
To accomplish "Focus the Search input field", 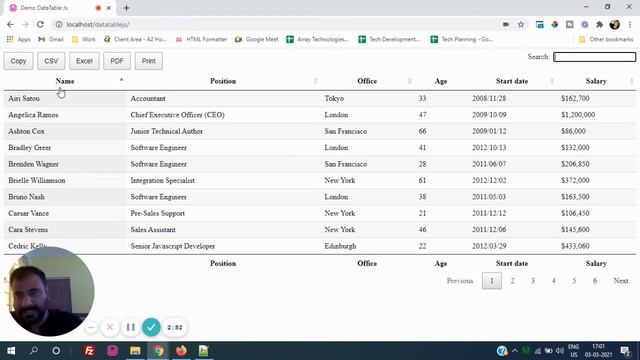I will 594,57.
